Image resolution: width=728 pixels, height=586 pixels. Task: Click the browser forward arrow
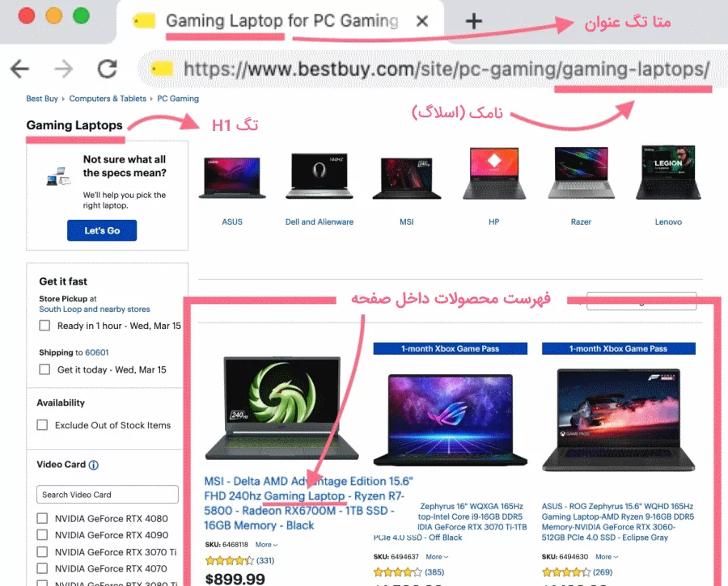tap(64, 70)
